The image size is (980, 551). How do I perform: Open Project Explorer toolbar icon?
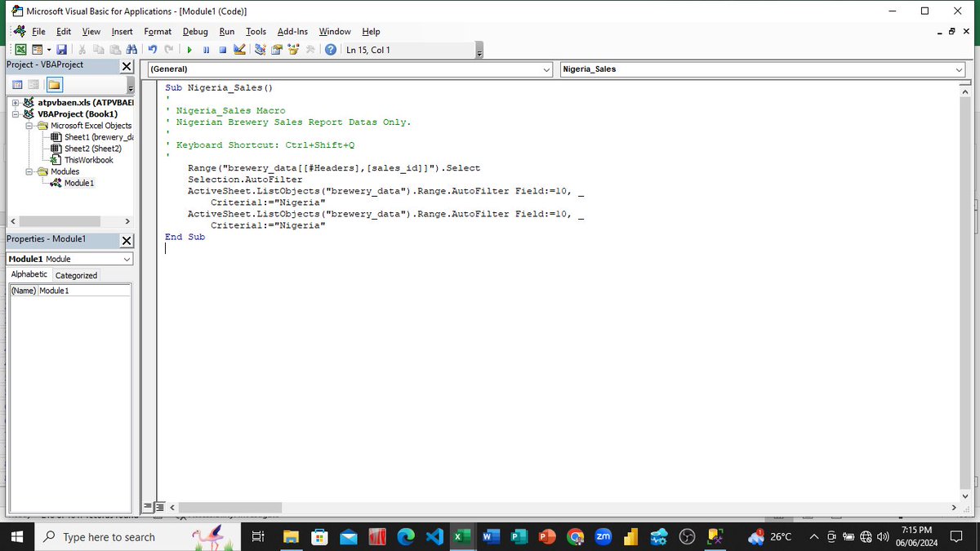click(x=261, y=51)
